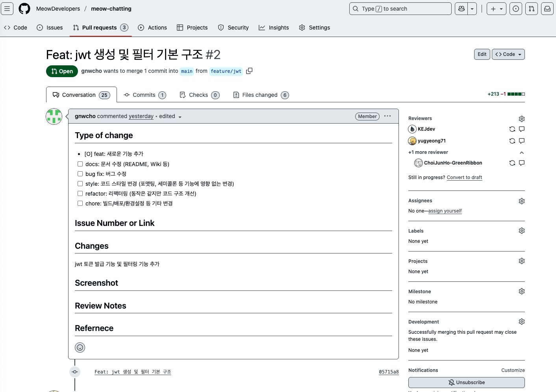The width and height of the screenshot is (556, 392).
Task: Request re-review from KEJdev
Action: (x=512, y=129)
